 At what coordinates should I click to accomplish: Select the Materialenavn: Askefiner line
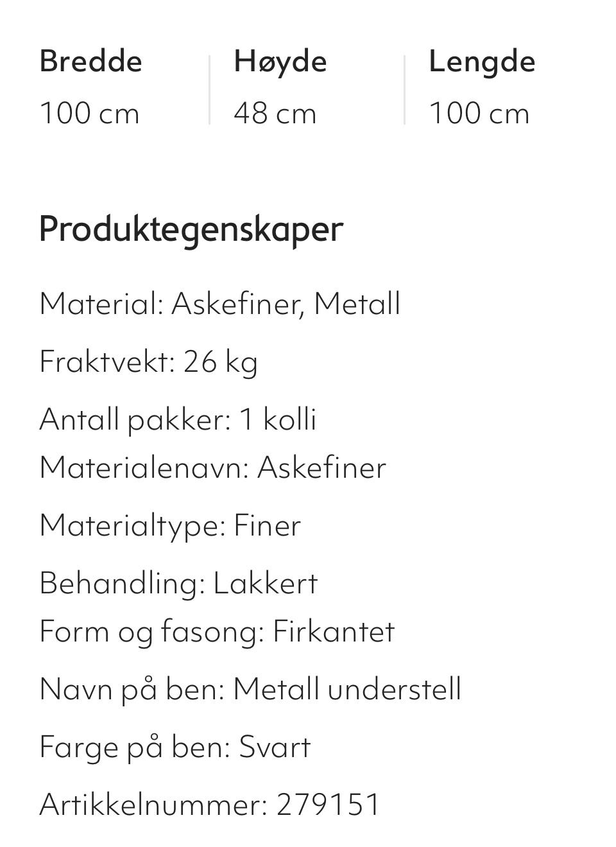(213, 467)
